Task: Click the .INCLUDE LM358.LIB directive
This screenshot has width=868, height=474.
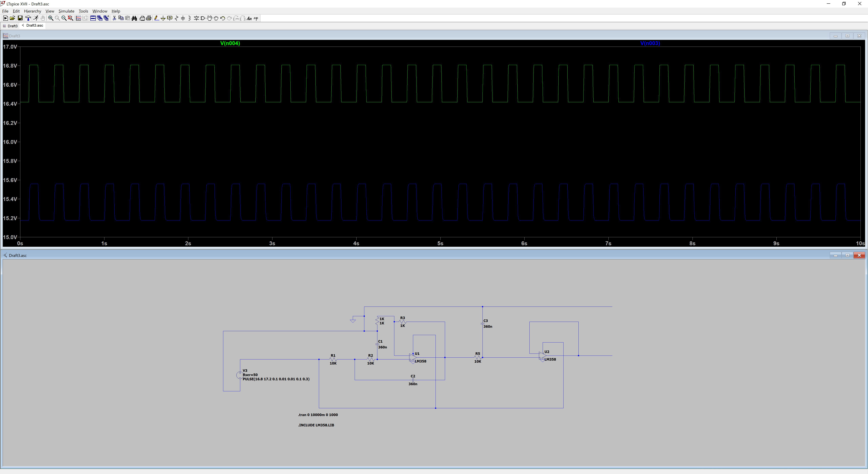Action: [x=316, y=425]
